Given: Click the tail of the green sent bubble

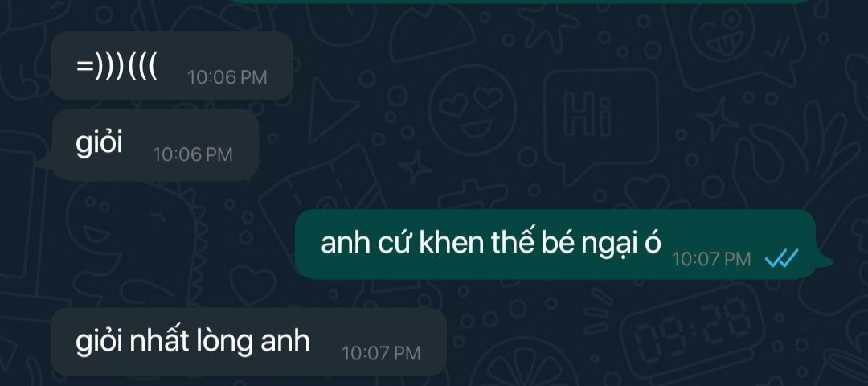Looking at the screenshot, I should coord(825,261).
